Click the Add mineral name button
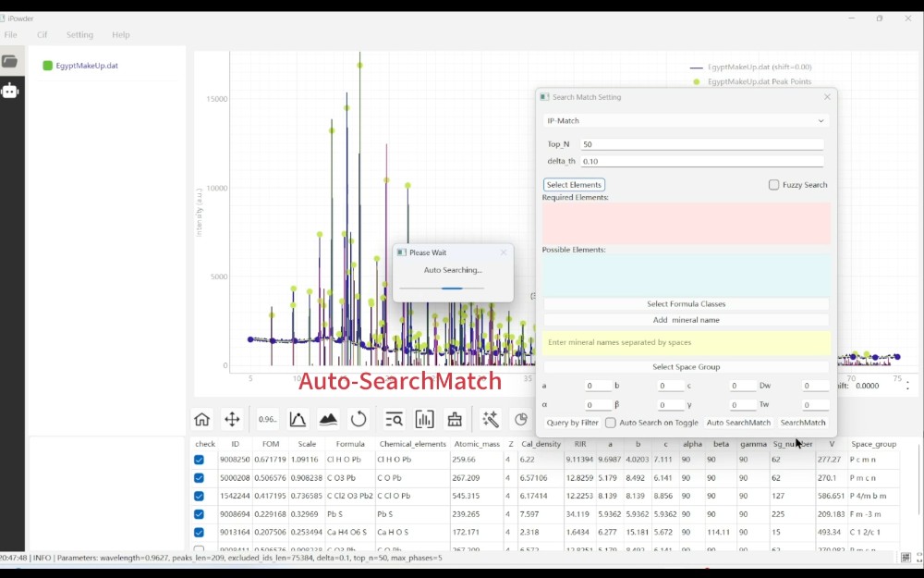Viewport: 924px width, 578px height. pos(686,320)
